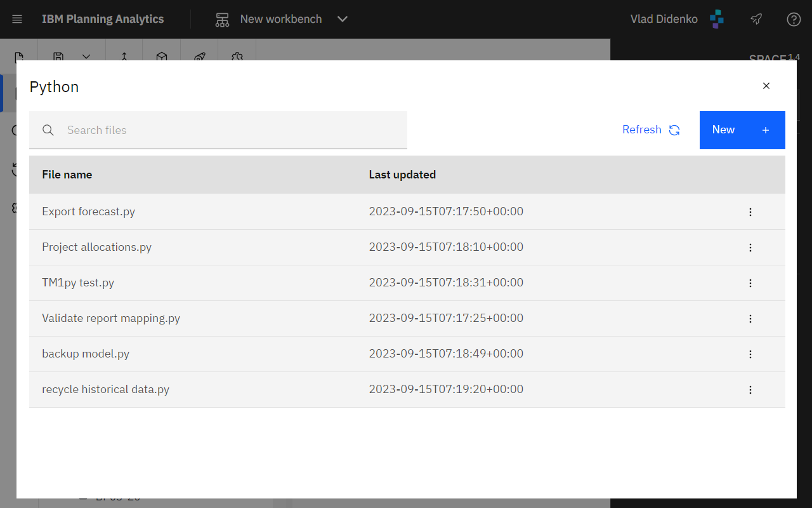Open backup model.py file
The width and height of the screenshot is (812, 508).
click(x=86, y=354)
